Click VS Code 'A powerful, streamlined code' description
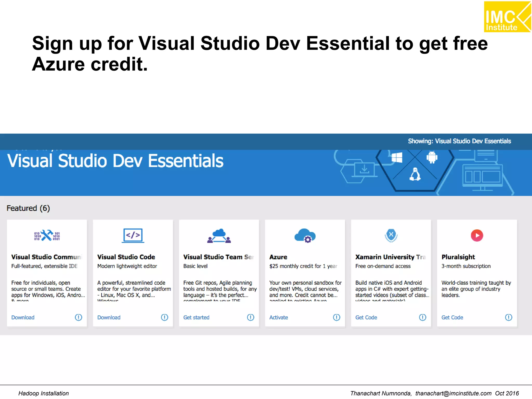 point(134,290)
